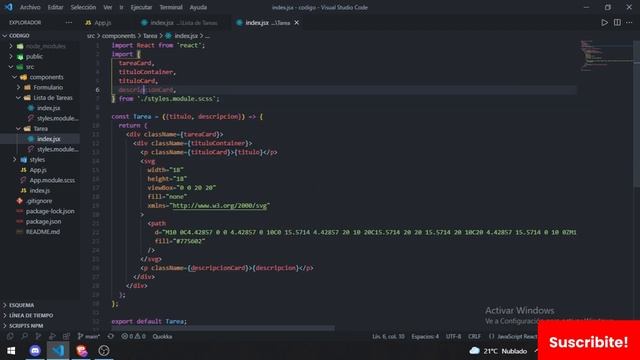Open App.module.scss file
Image resolution: width=640 pixels, height=360 pixels.
coord(52,180)
